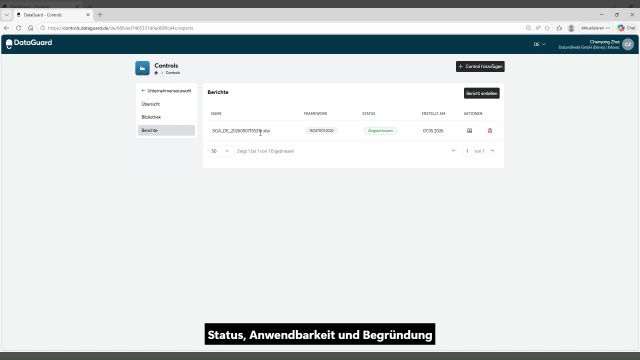
Task: Click the browser home icon
Action: [x=30, y=28]
